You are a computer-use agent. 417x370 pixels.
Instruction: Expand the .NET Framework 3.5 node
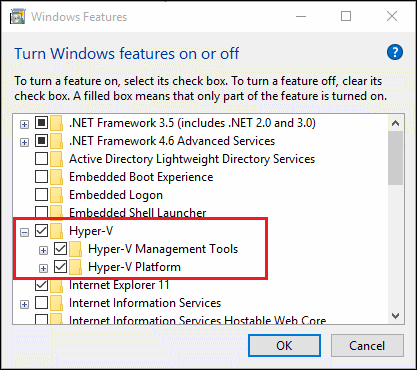pyautogui.click(x=24, y=125)
